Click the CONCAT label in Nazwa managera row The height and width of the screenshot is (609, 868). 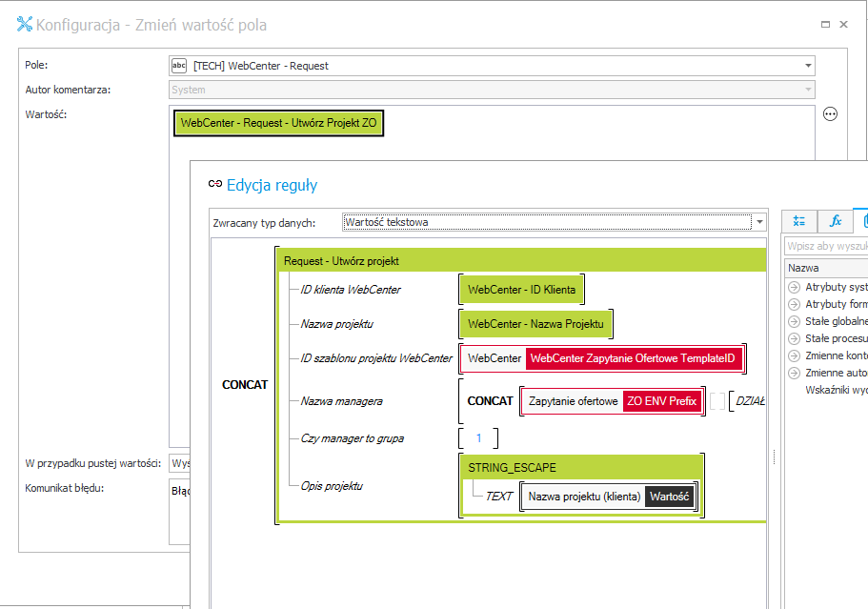(490, 401)
